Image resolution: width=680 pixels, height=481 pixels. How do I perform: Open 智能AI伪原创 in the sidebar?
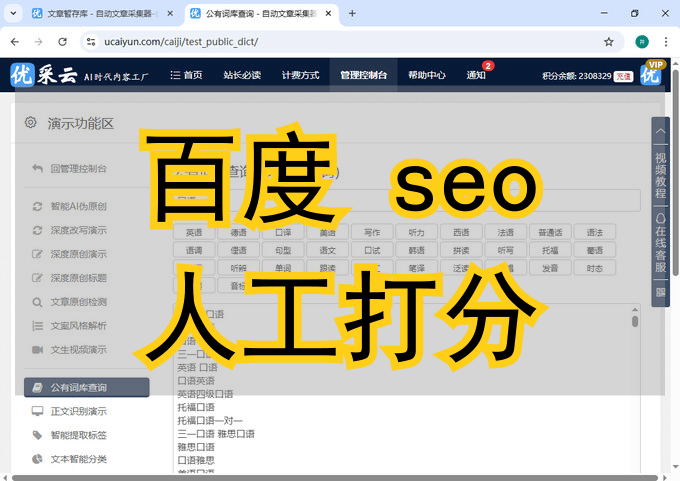pyautogui.click(x=78, y=206)
